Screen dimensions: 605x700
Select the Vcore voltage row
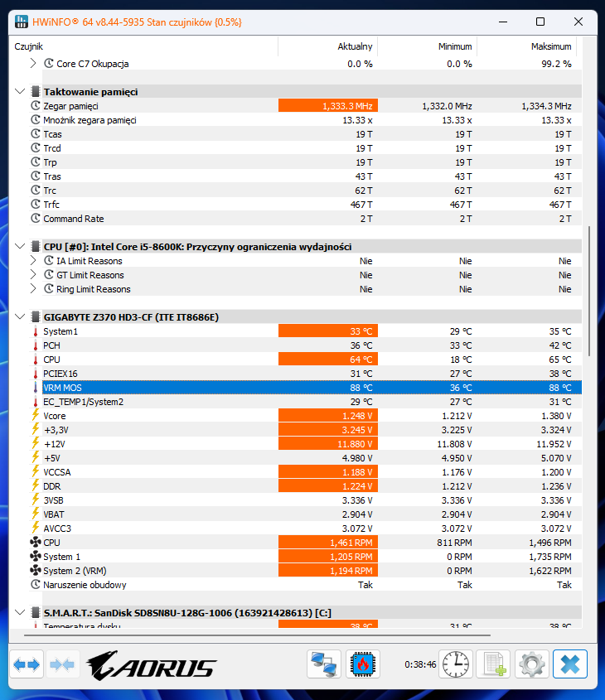(306, 416)
